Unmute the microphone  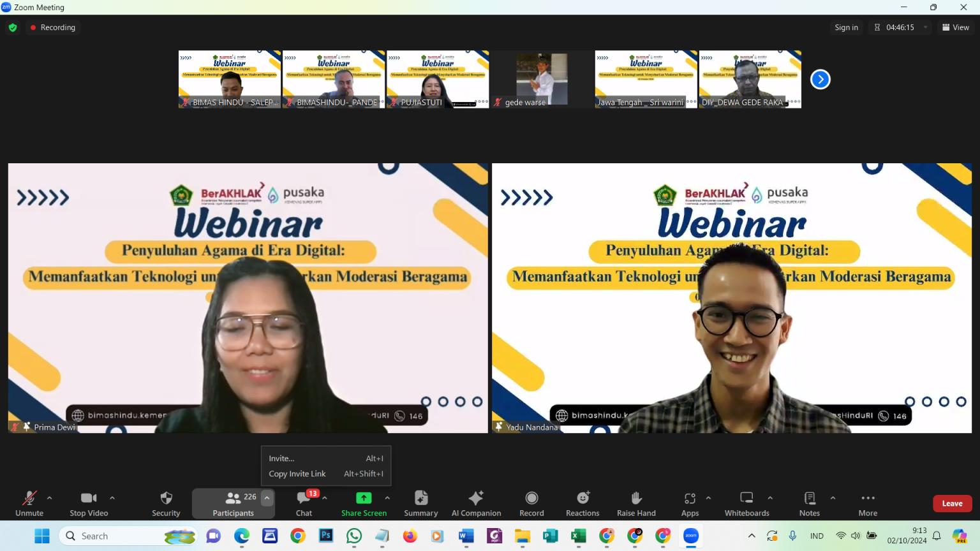click(29, 503)
